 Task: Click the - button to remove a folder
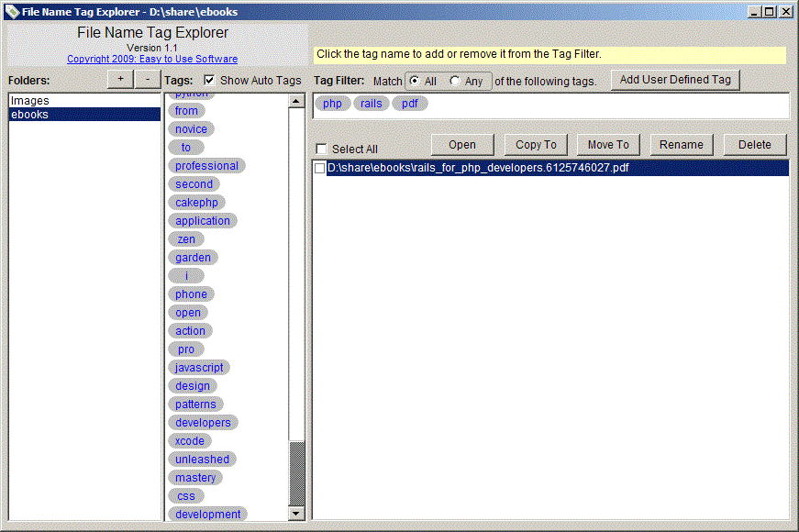tap(147, 79)
